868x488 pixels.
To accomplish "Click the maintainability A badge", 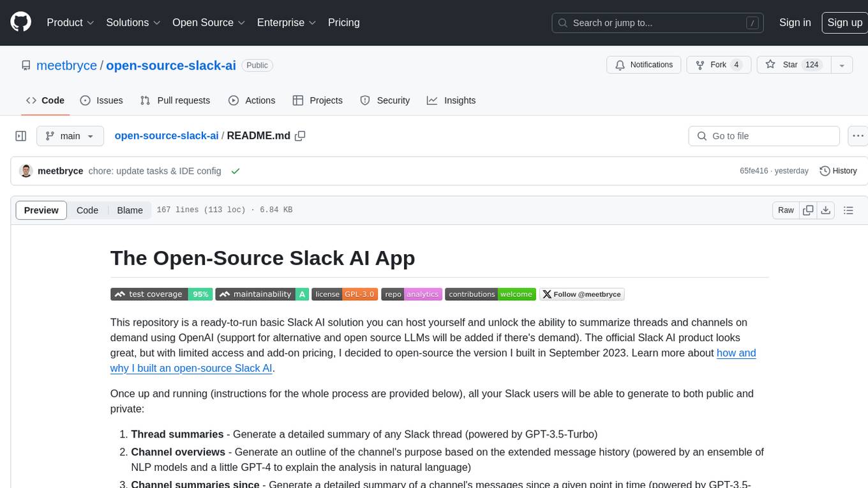I will point(262,294).
